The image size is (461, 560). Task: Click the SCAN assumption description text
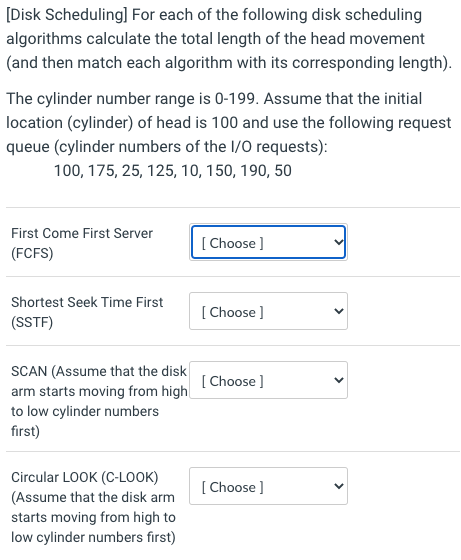(x=99, y=401)
